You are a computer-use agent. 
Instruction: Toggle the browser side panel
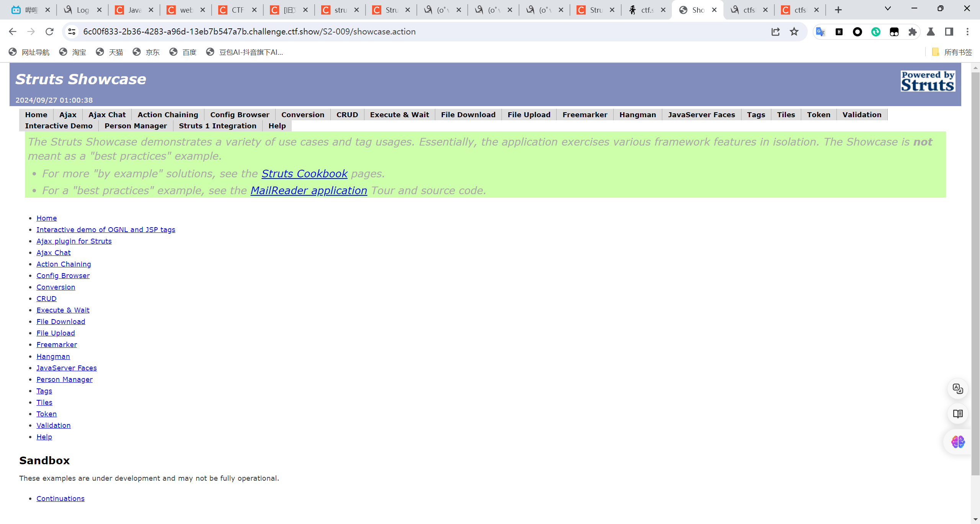(x=949, y=32)
